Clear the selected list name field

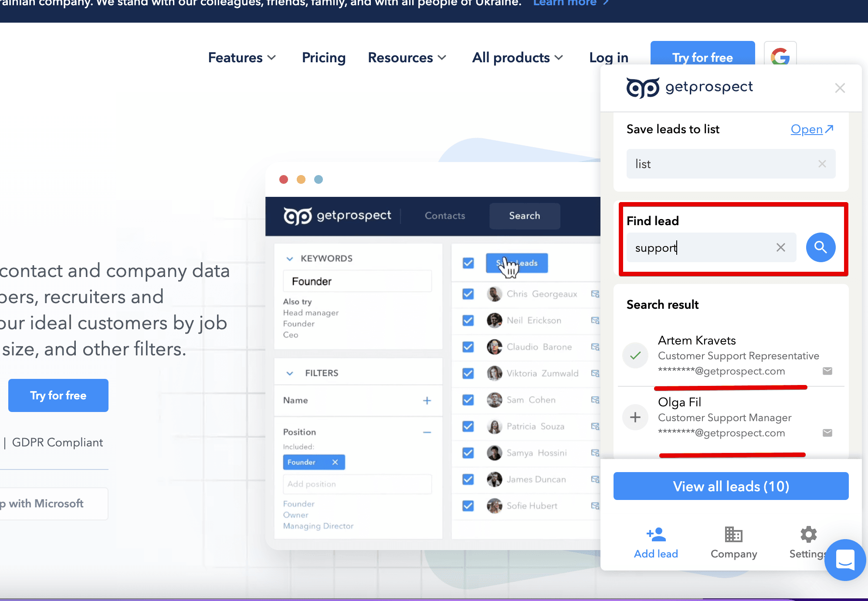pyautogui.click(x=822, y=164)
